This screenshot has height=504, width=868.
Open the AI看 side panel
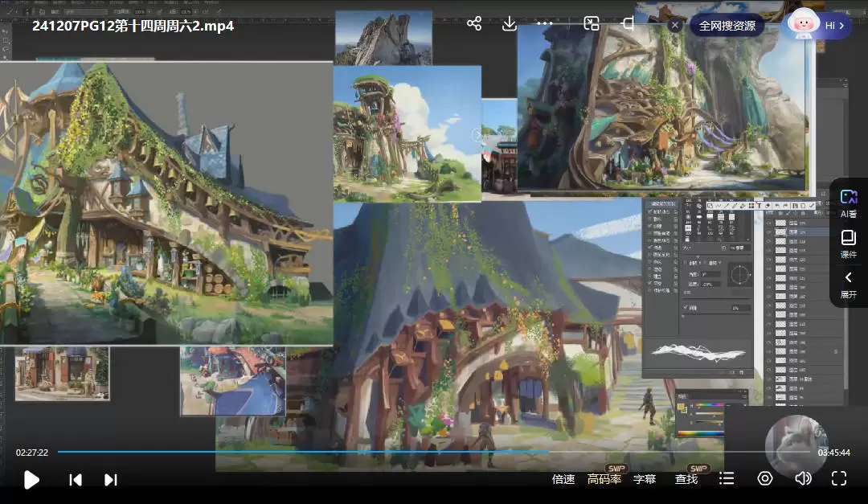848,203
